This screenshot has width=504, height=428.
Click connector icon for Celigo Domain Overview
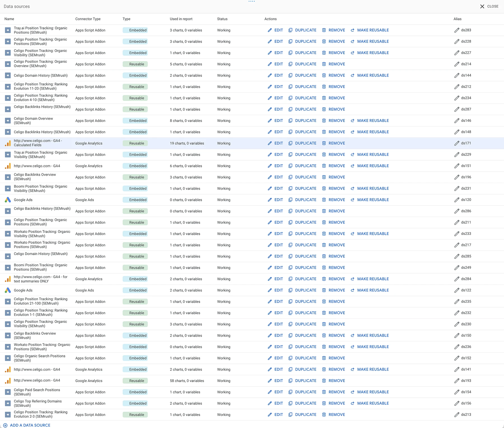click(8, 121)
